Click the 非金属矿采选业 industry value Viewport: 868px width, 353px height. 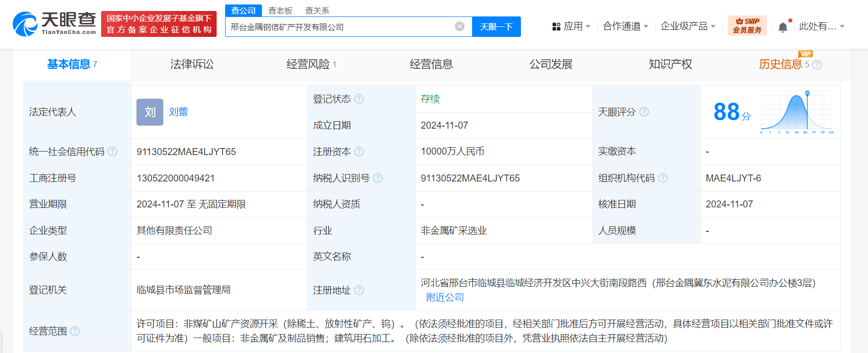pos(454,230)
